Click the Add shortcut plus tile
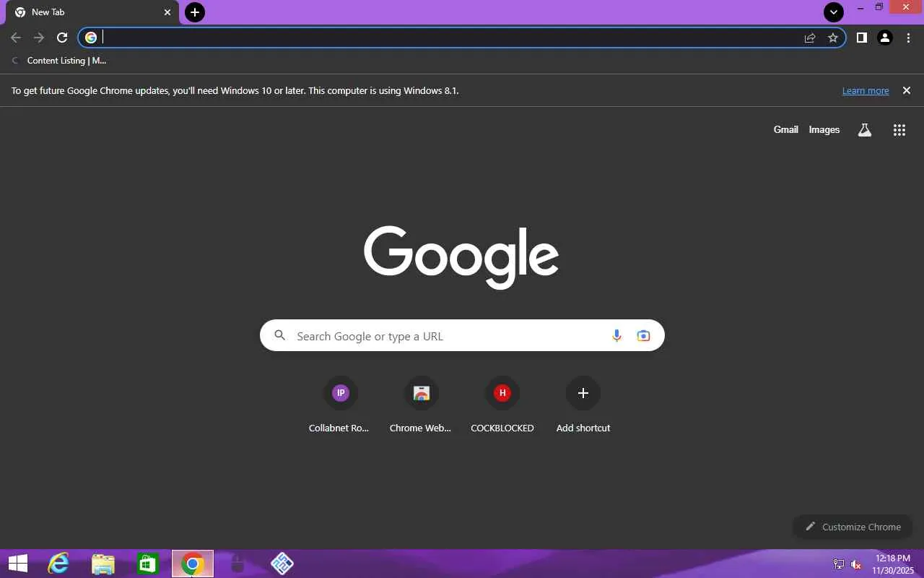Screen dimensions: 924x578 pos(583,405)
